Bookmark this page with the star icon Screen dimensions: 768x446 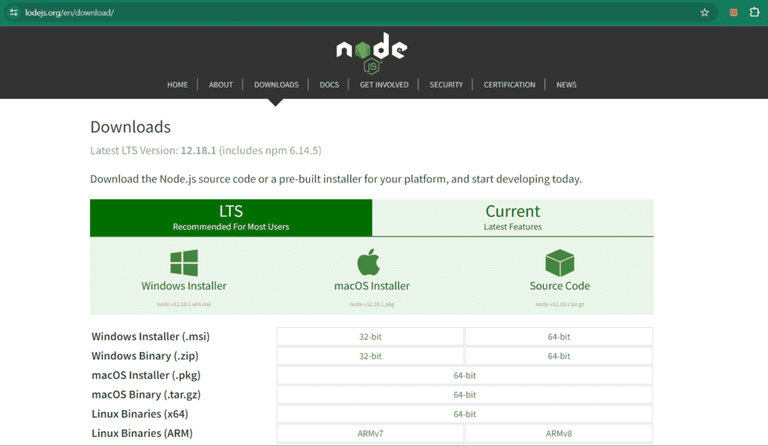(704, 13)
